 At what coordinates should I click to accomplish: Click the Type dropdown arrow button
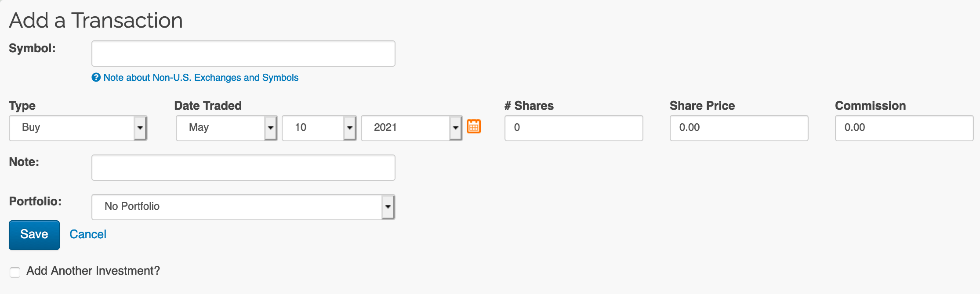coord(140,128)
